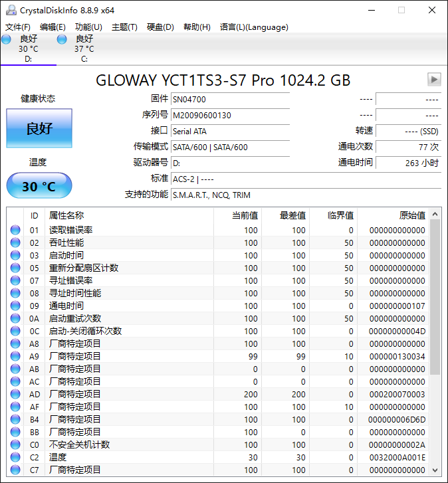Close the CrystalDiskInfo window

[432, 10]
